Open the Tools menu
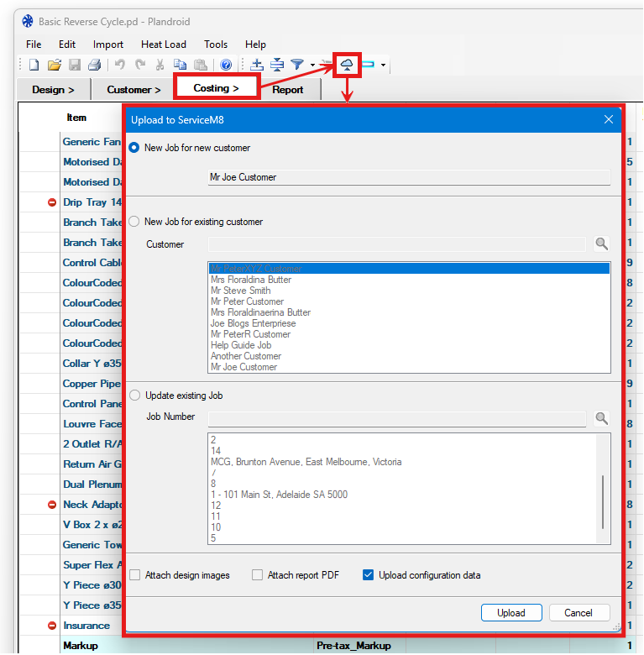644x655 pixels. pyautogui.click(x=216, y=45)
